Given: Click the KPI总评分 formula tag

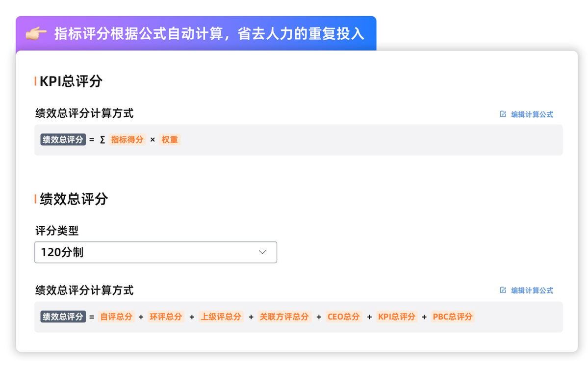Looking at the screenshot, I should coord(397,317).
